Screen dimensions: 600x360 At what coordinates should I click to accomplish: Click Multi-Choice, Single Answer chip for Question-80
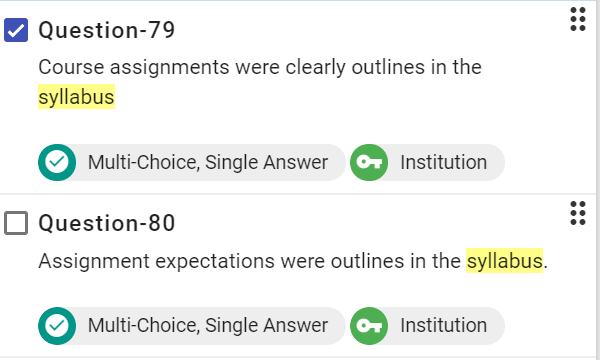tap(192, 326)
